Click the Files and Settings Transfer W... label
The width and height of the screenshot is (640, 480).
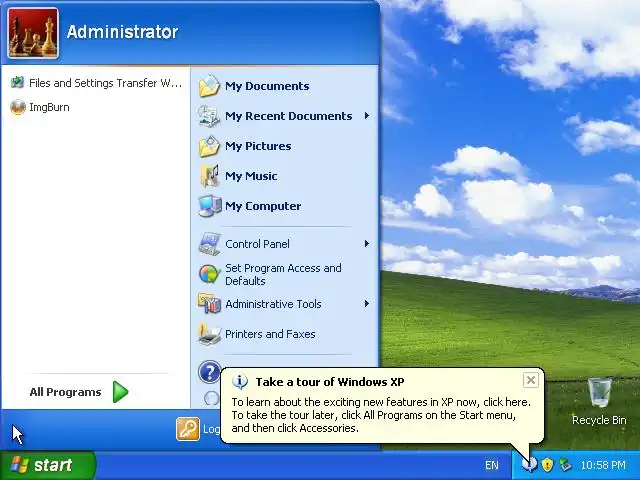tap(105, 83)
